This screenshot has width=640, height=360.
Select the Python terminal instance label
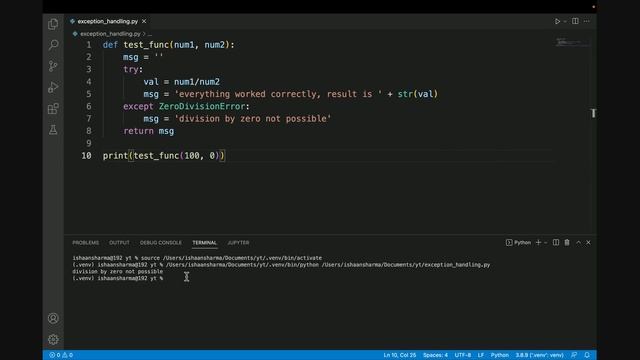(518, 242)
